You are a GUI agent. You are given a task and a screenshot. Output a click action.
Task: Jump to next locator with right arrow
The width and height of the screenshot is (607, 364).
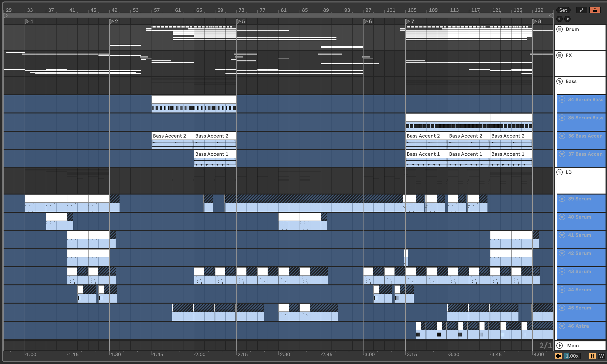pyautogui.click(x=567, y=19)
